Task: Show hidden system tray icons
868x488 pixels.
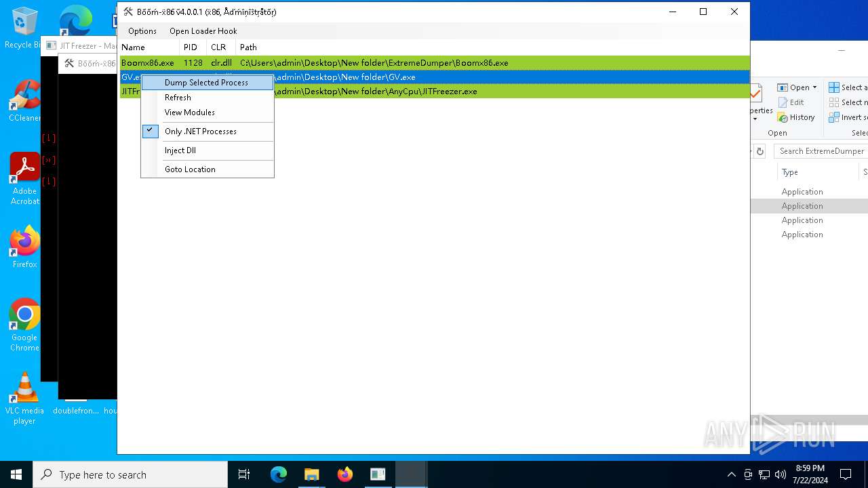Action: pos(731,474)
